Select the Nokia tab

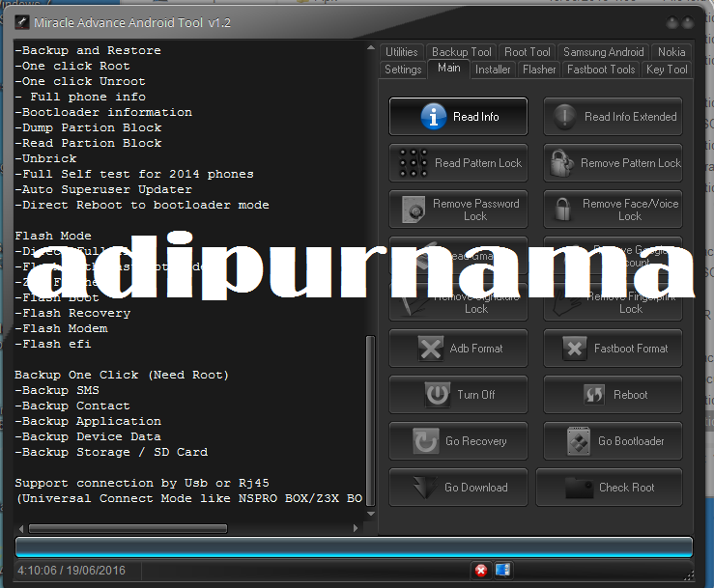click(x=671, y=52)
